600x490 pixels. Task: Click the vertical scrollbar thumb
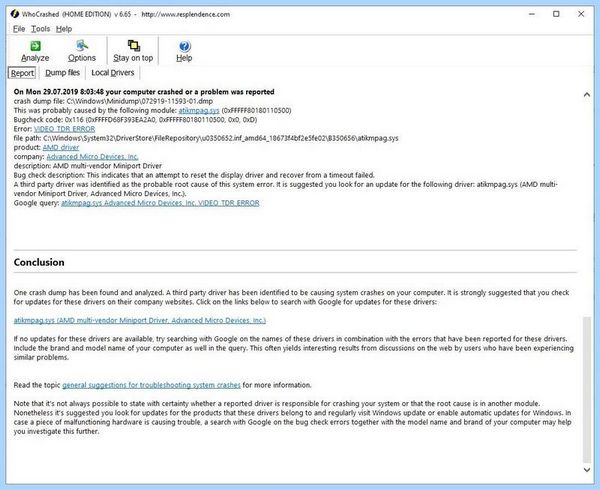[587, 389]
